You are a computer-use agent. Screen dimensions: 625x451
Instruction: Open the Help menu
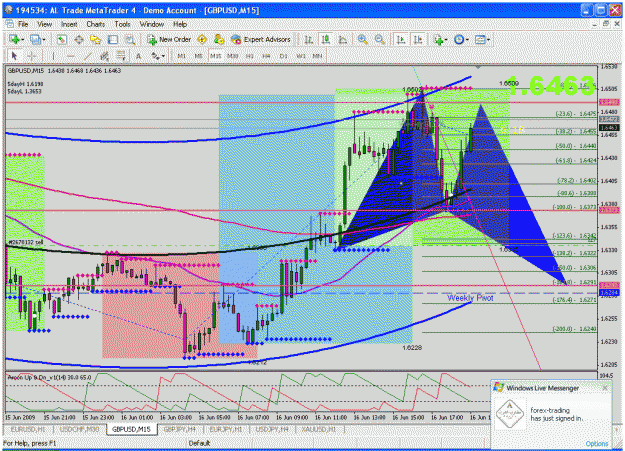tap(180, 24)
